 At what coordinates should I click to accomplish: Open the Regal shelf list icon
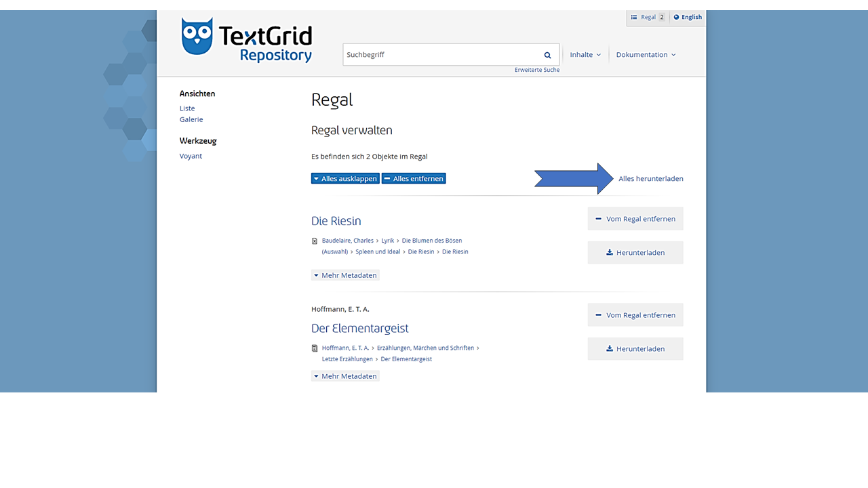(x=634, y=18)
